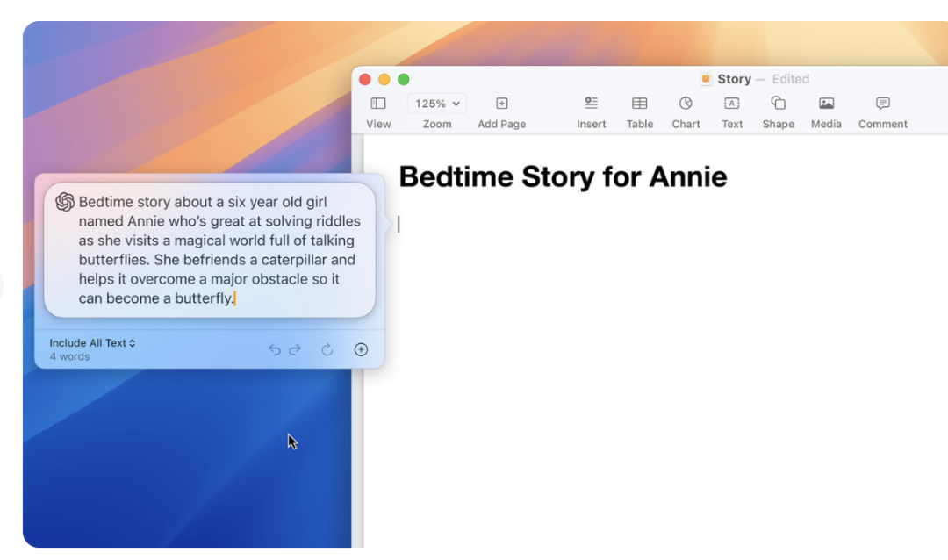Click the Story document name in title bar

[x=734, y=79]
